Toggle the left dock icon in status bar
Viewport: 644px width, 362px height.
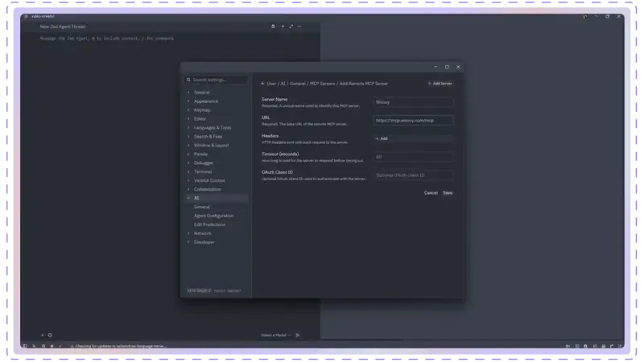pos(25,346)
